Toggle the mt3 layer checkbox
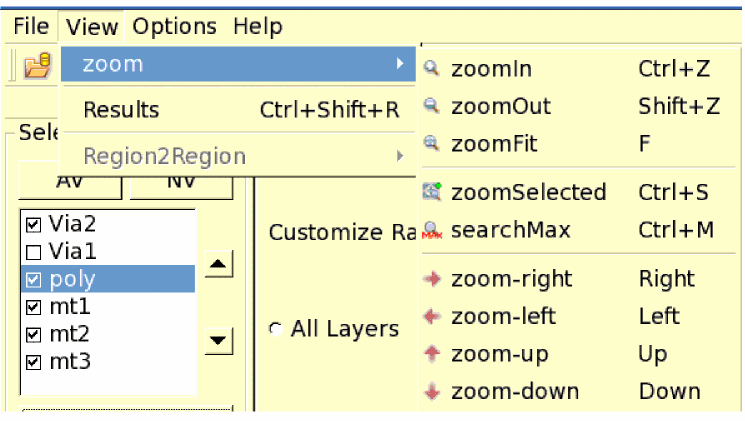This screenshot has width=745, height=421. click(32, 362)
